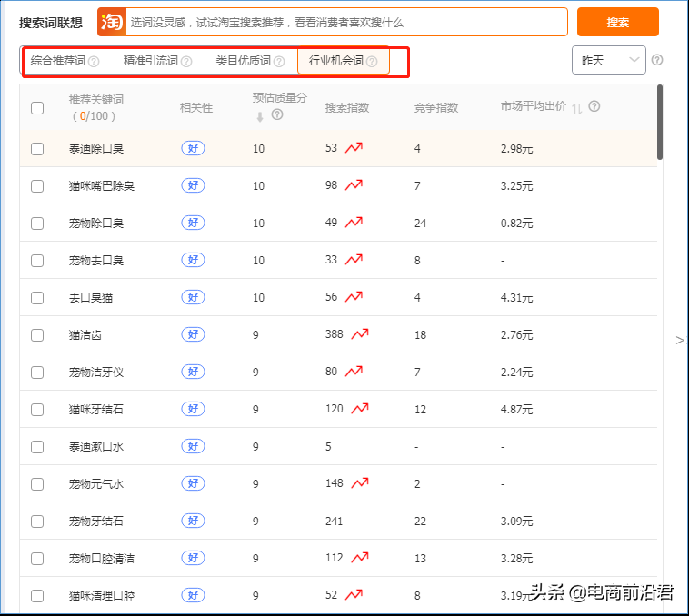Click the trend icon for 猫咪清理口腔

point(354,595)
